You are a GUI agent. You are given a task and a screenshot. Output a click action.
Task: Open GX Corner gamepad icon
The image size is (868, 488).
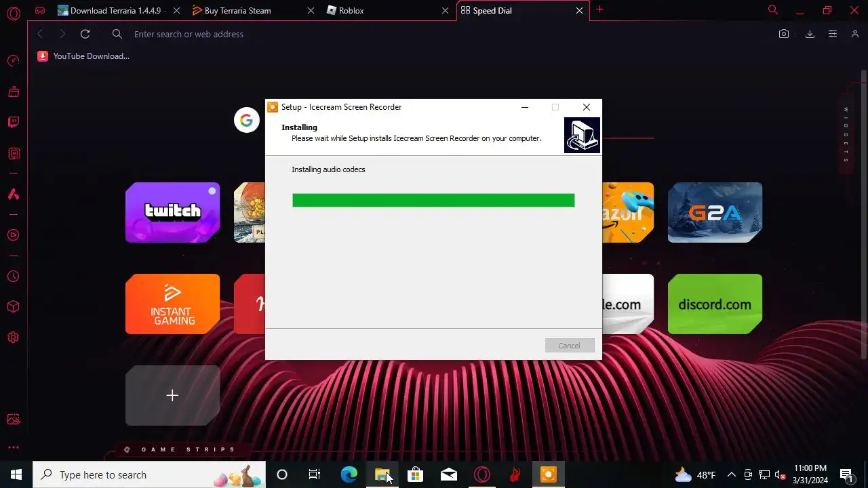[x=41, y=11]
